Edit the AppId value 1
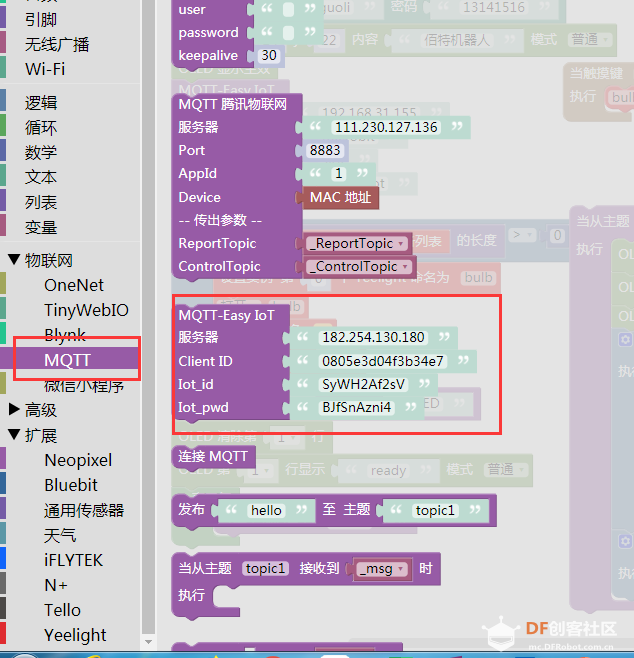Viewport: 634px width, 658px height. 339,173
